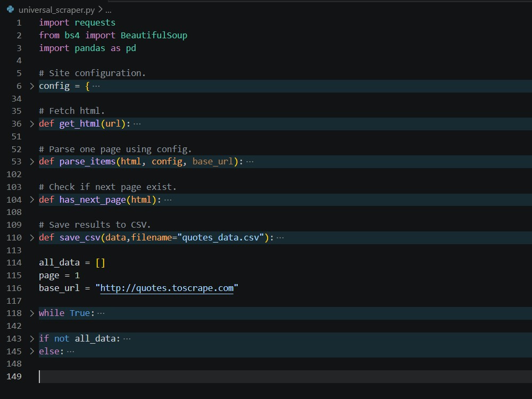Click the "quotes_data.csv" string literal
The width and height of the screenshot is (532, 399).
(x=221, y=237)
